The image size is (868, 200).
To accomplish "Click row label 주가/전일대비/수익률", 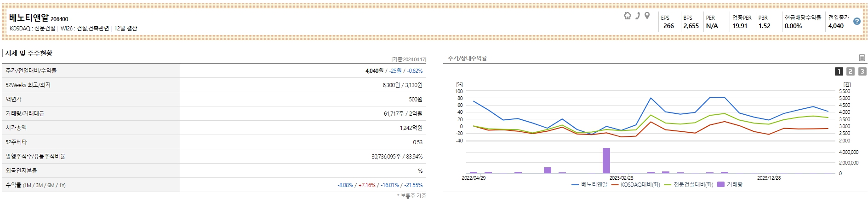I will click(x=31, y=71).
